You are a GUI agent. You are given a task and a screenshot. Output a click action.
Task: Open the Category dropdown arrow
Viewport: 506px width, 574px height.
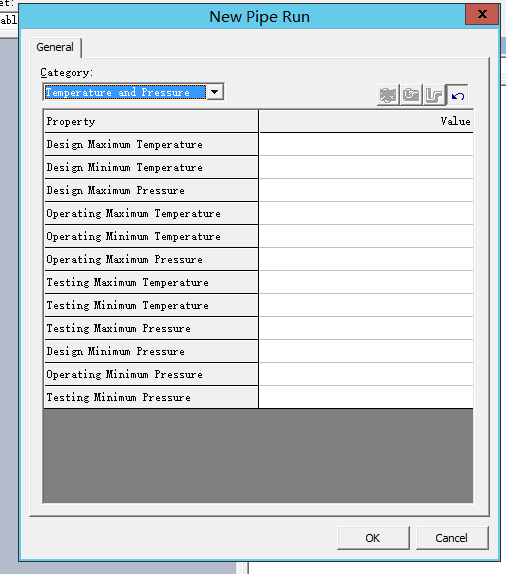coord(215,92)
